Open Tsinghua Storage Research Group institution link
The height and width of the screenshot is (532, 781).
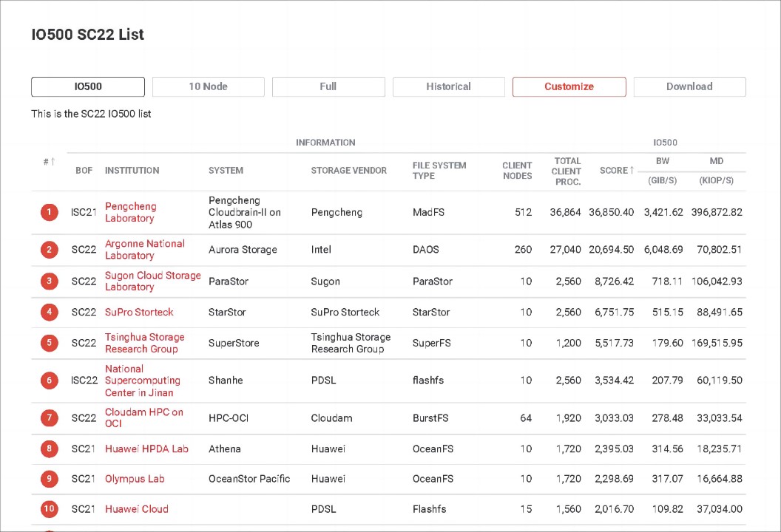pos(144,343)
